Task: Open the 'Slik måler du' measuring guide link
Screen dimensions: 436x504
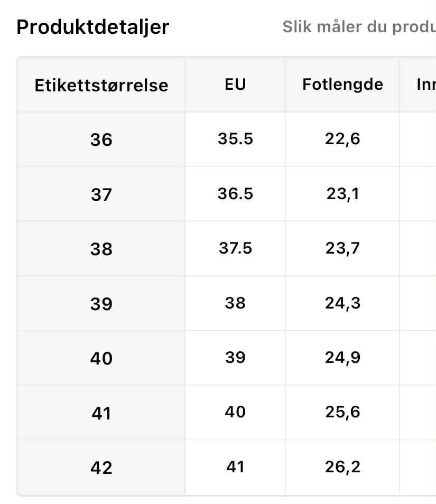Action: click(x=359, y=27)
